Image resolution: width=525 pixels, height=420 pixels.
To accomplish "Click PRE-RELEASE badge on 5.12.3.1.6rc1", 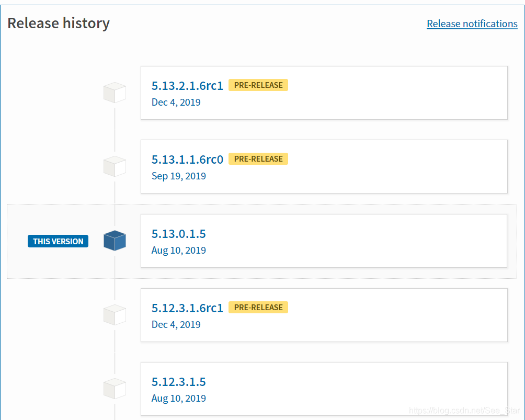I will click(258, 308).
